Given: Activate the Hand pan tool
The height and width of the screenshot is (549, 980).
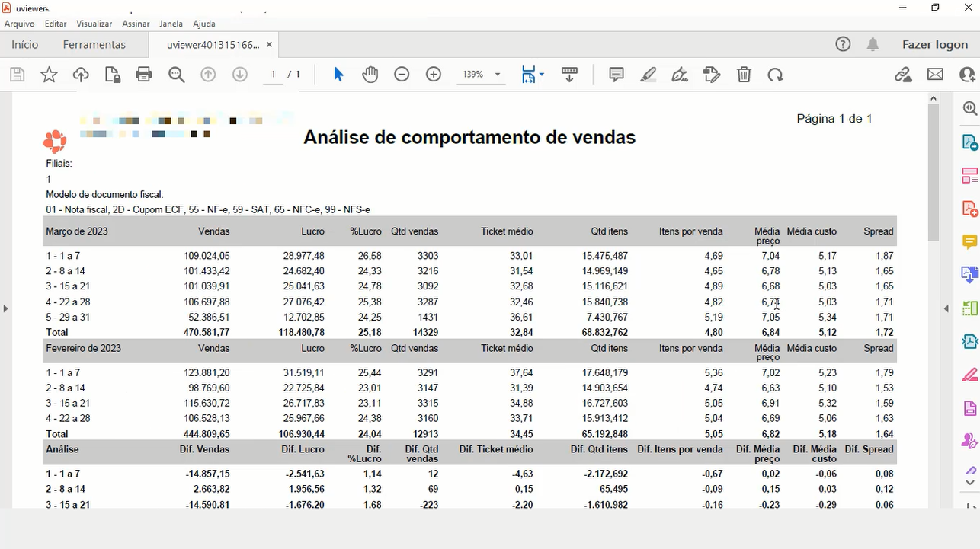Looking at the screenshot, I should [x=370, y=75].
